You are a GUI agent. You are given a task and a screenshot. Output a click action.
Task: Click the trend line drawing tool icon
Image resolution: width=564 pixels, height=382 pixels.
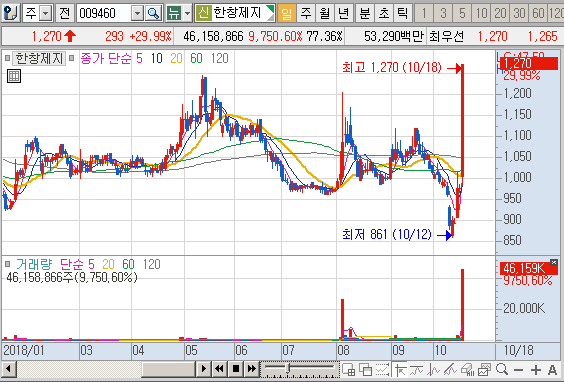(417, 369)
